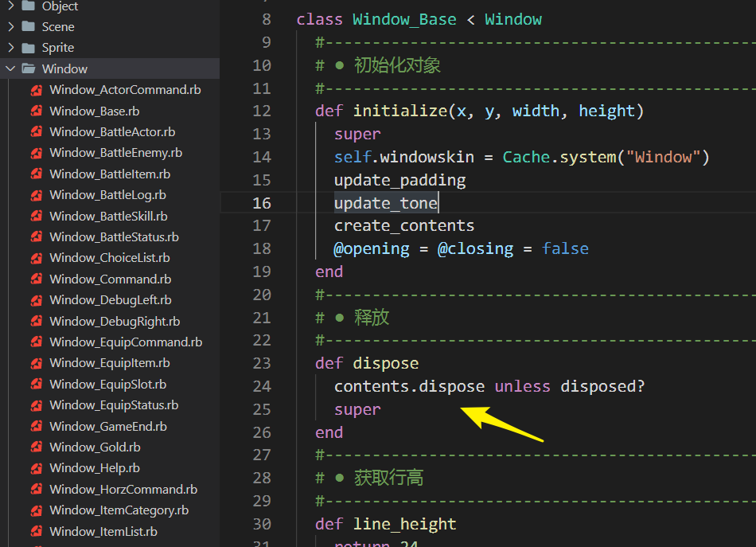Open Window_BattleActor.rb file
Screen dimensions: 756x547
[112, 131]
